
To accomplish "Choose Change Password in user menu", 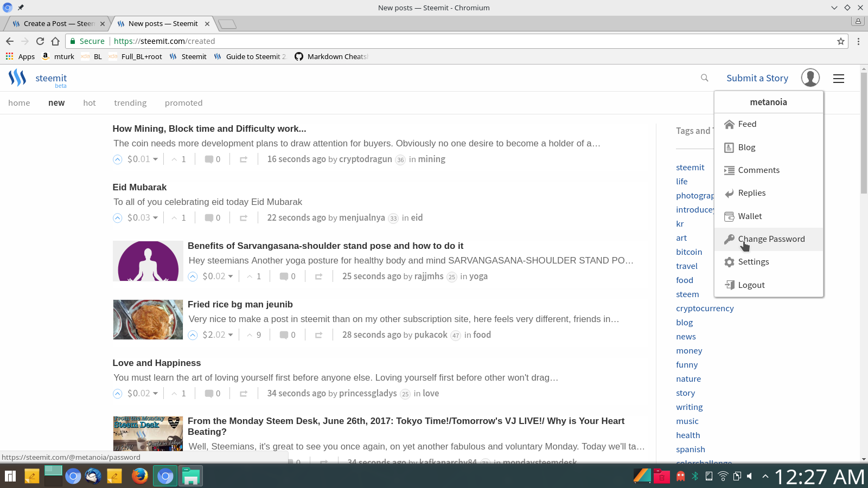I will click(x=769, y=239).
